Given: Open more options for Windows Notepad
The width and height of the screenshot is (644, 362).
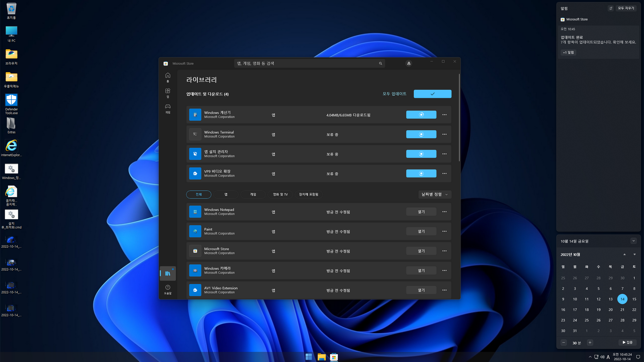Looking at the screenshot, I should [444, 212].
